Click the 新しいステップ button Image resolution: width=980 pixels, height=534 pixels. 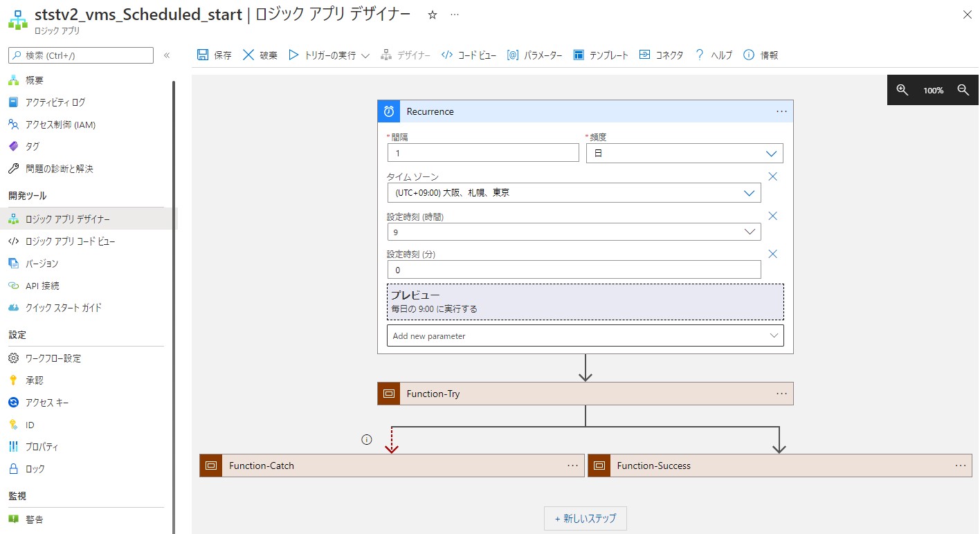coord(585,517)
